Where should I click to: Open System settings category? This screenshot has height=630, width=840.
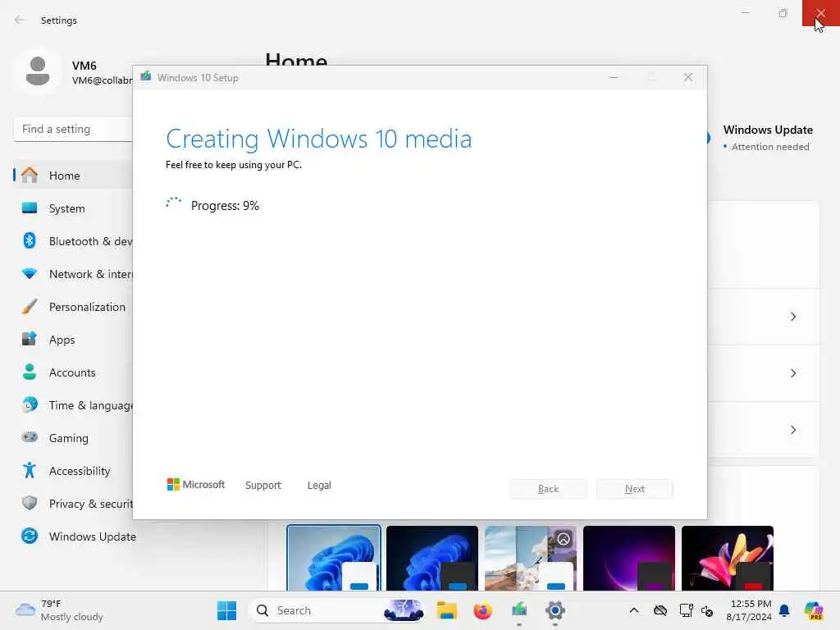73,208
